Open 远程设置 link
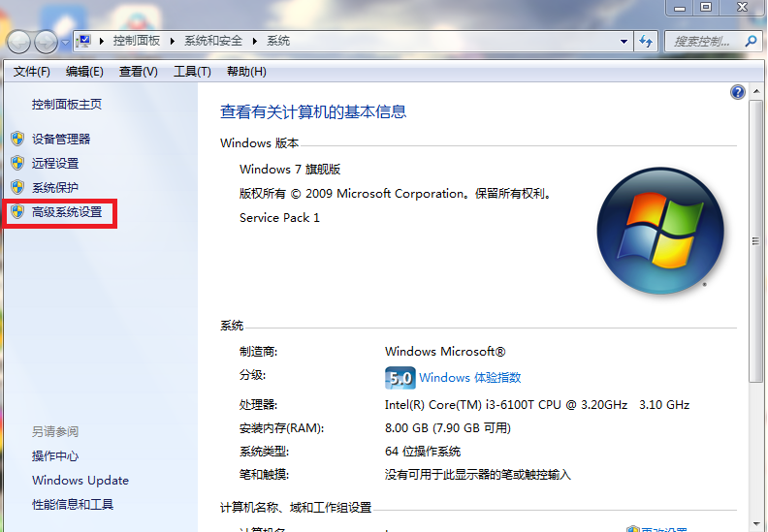The image size is (768, 532). [55, 163]
